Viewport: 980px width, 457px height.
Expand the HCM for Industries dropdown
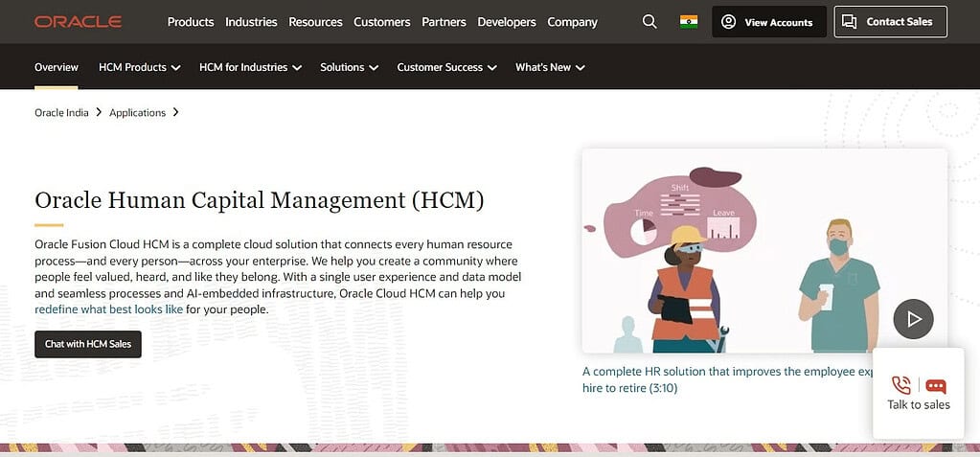[x=250, y=67]
